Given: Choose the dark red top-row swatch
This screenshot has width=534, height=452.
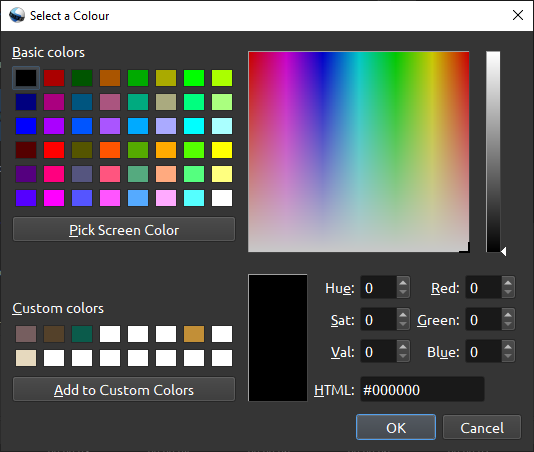Looking at the screenshot, I should 54,78.
